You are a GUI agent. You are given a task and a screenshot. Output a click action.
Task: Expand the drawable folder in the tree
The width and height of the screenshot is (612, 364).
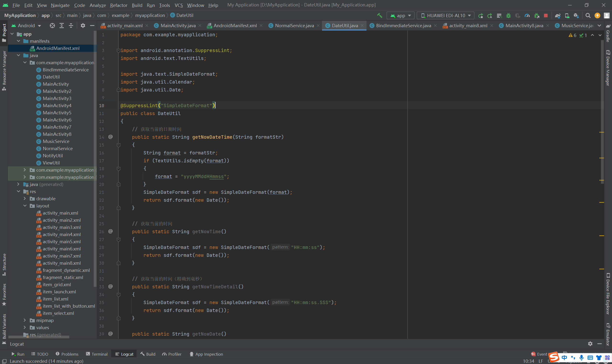(x=25, y=198)
